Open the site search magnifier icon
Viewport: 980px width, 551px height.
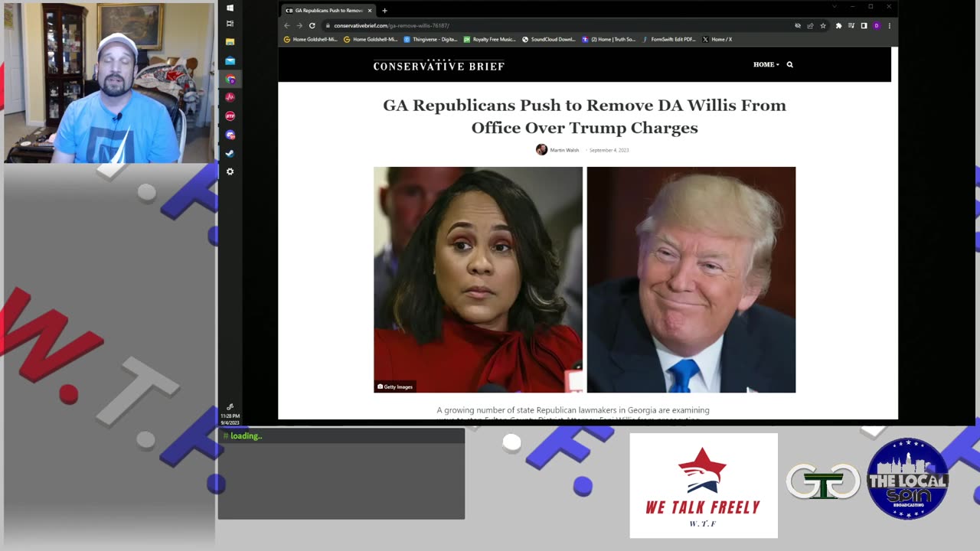pyautogui.click(x=790, y=64)
